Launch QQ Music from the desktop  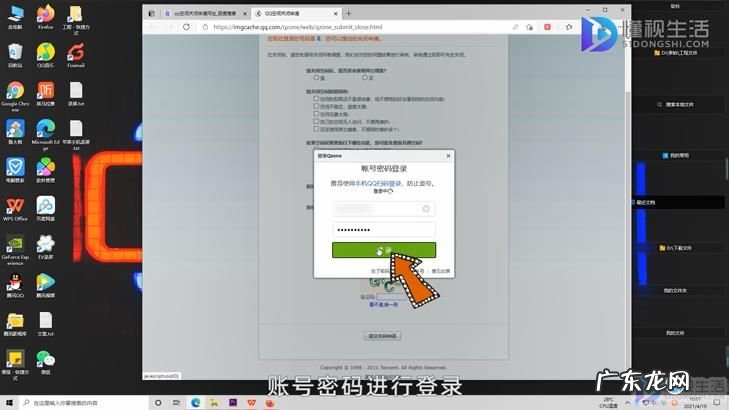[45, 55]
